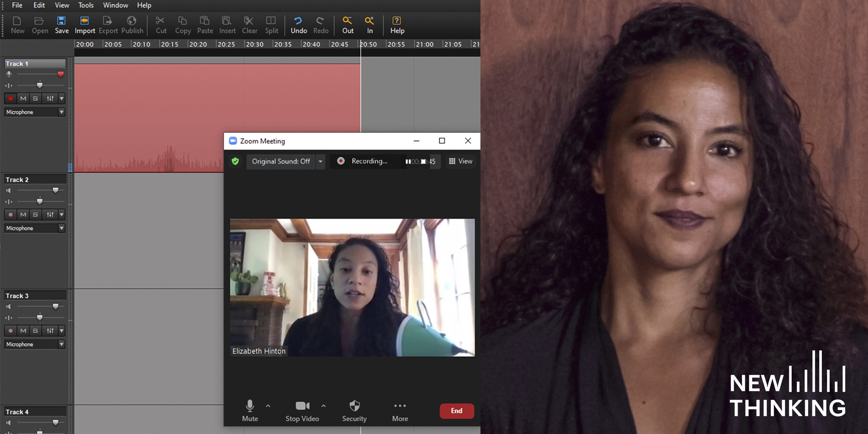The width and height of the screenshot is (868, 434).
Task: Click Track 2 volume slider handle
Action: point(56,191)
